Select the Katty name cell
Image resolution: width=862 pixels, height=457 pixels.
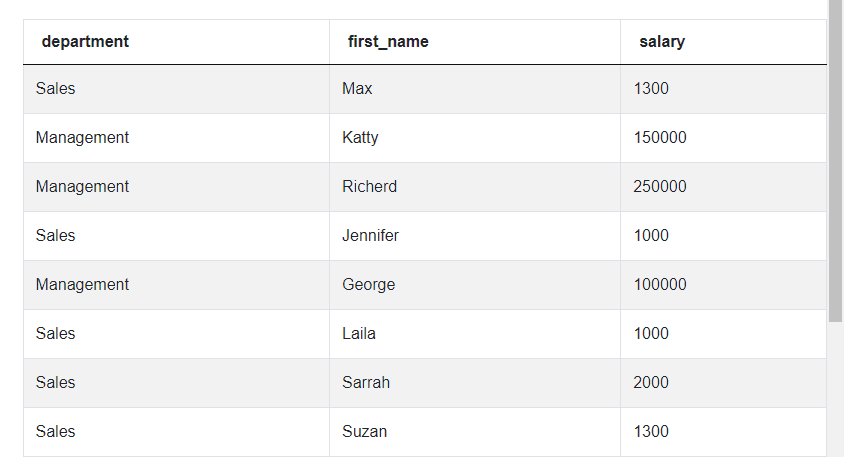coord(360,138)
